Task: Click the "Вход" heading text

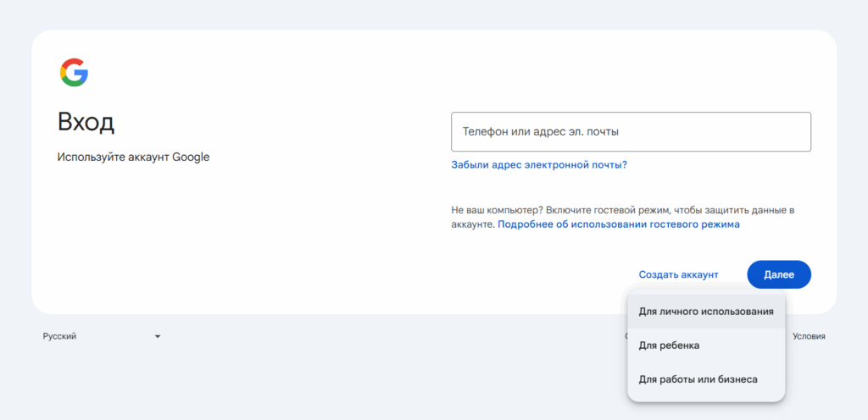Action: tap(86, 123)
